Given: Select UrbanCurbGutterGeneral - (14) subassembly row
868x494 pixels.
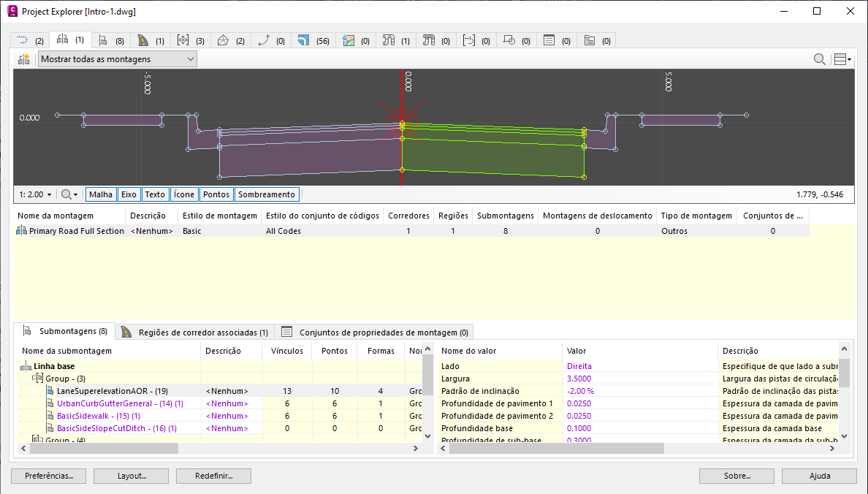Looking at the screenshot, I should (110, 403).
